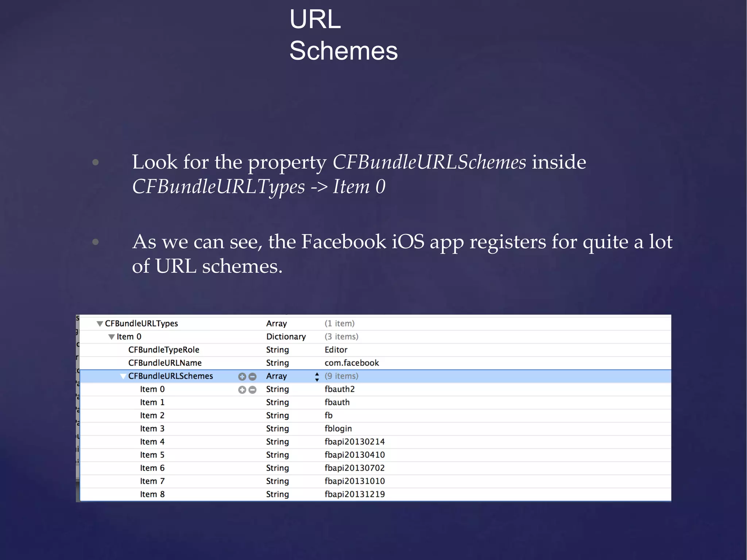Open the type stepper on CFBundleURLSchemes row
The image size is (747, 560).
coord(317,377)
